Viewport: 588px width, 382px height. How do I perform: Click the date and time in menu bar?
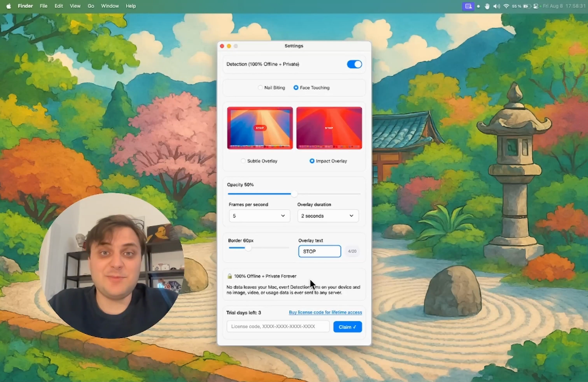click(x=564, y=6)
